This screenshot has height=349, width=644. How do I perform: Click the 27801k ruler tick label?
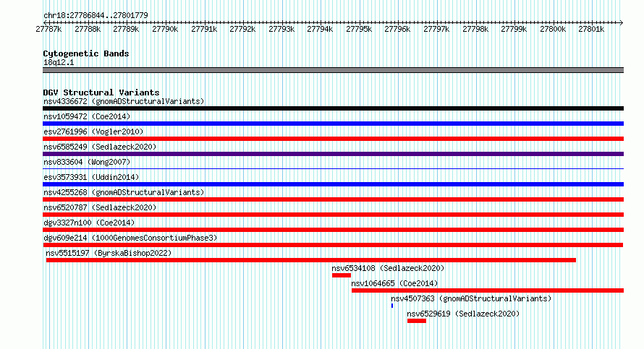[591, 30]
